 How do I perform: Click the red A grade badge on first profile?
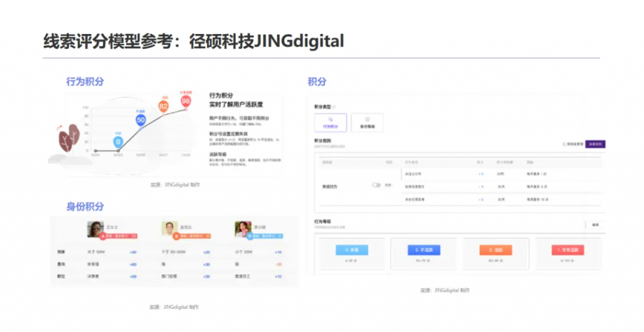(x=119, y=236)
